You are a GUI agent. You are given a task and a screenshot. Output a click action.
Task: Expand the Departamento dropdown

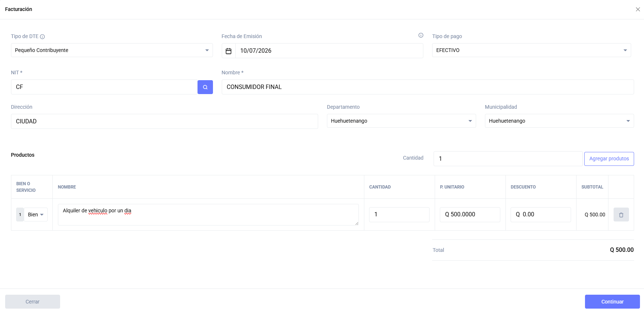pos(401,121)
